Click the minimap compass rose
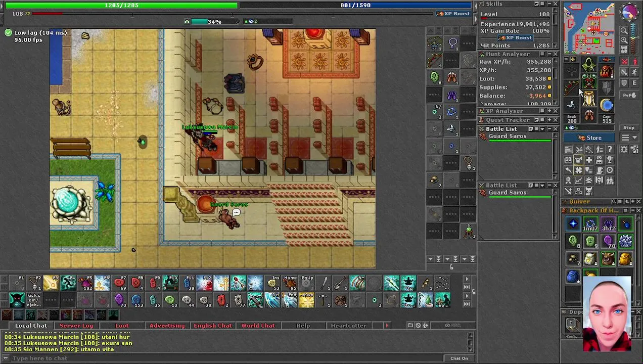This screenshot has width=643, height=364. (629, 12)
